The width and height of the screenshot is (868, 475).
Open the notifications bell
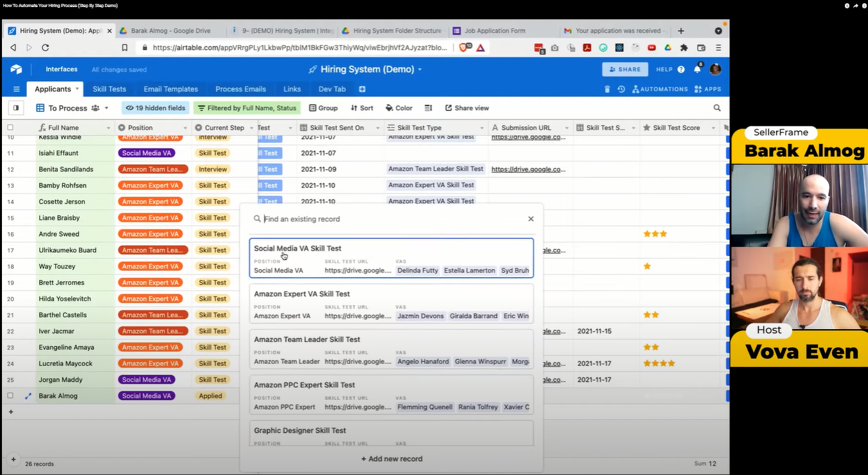coord(697,69)
